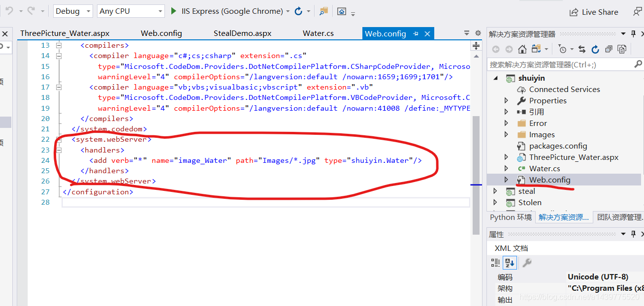Toggle Alphabetical sort in Properties panel
Image resolution: width=644 pixels, height=306 pixels.
[510, 263]
